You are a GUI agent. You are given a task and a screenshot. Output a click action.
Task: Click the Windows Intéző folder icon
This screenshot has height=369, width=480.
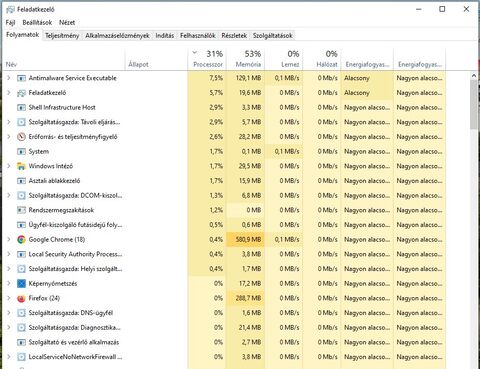tap(21, 166)
